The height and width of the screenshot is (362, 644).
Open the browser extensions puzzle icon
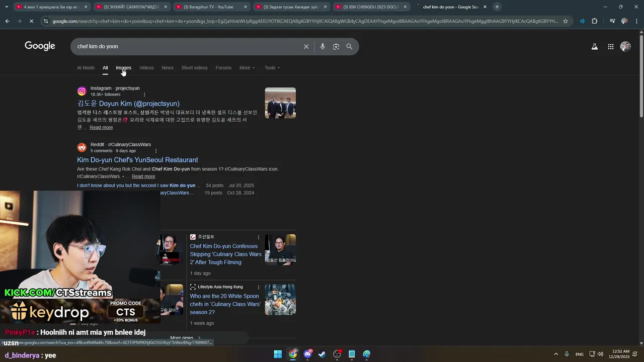[x=594, y=21]
